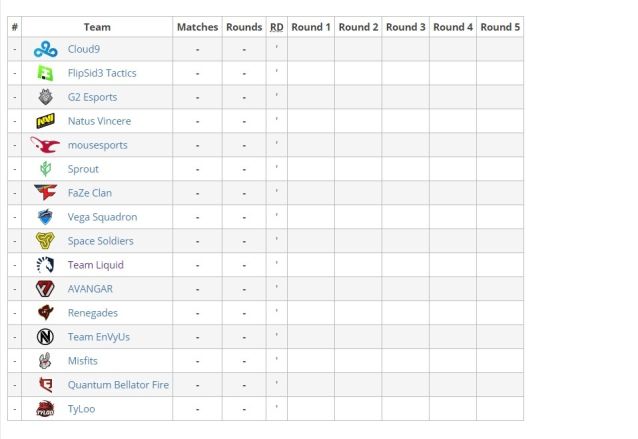Open the Space Soldiers team link
Screen dimensions: 638x439
click(x=101, y=241)
